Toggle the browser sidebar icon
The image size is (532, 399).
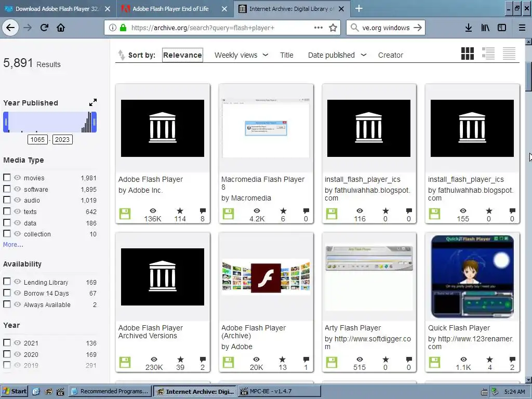click(x=502, y=28)
